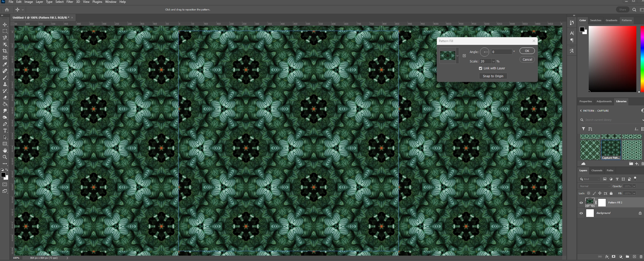
Task: Open the History panel icon in collapsed dock
Action: (x=572, y=23)
